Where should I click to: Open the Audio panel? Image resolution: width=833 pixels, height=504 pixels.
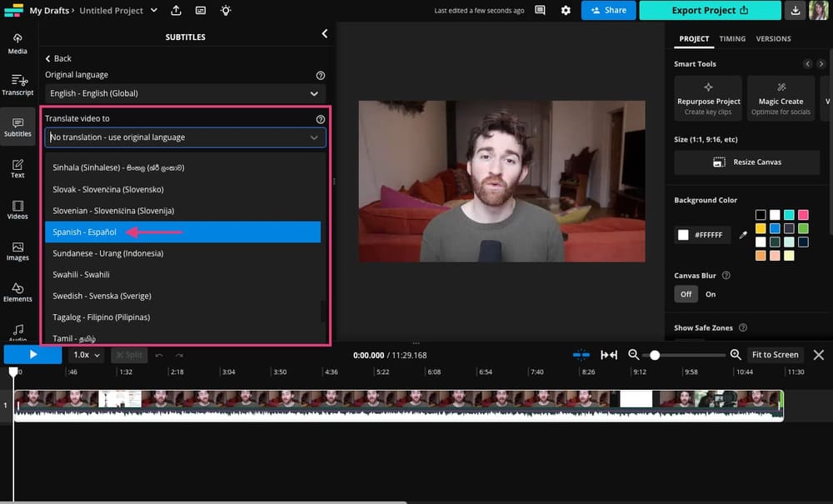point(17,333)
